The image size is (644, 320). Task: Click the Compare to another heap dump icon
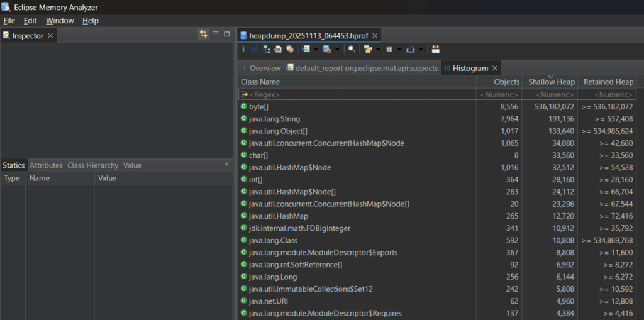coord(435,49)
